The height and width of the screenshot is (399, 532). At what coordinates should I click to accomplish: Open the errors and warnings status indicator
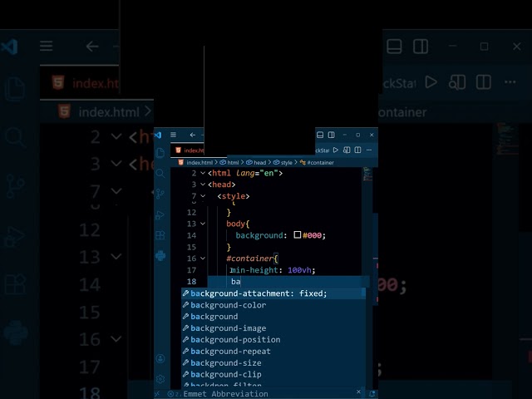[x=174, y=394]
